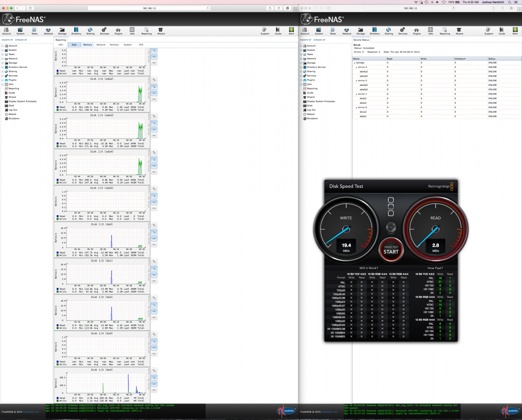Show downloads in left Safari window

pos(288,8)
